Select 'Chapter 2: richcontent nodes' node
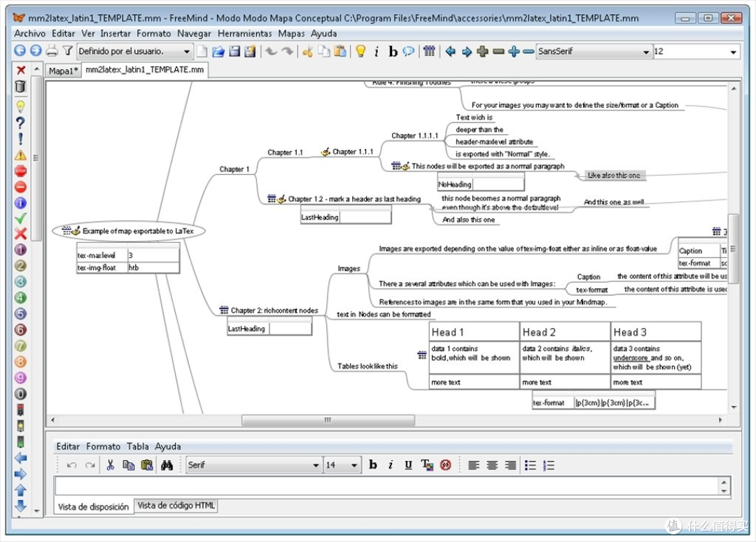Screen dimensions: 756x542 [269, 311]
